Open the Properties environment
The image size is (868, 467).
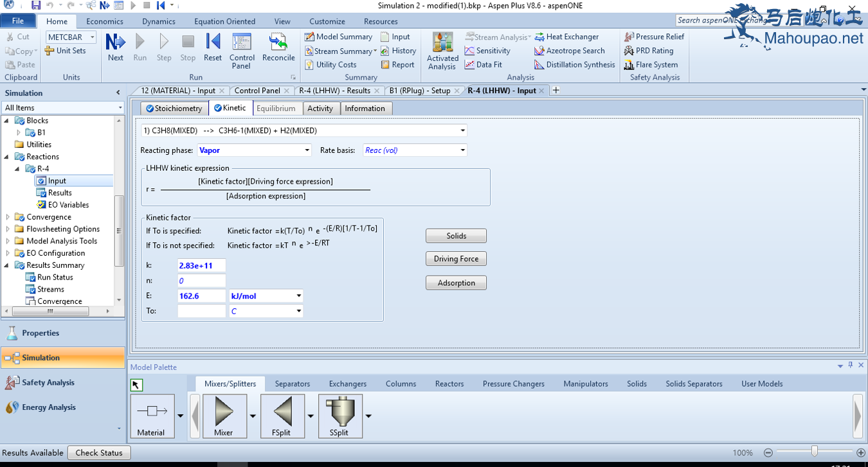(x=63, y=333)
